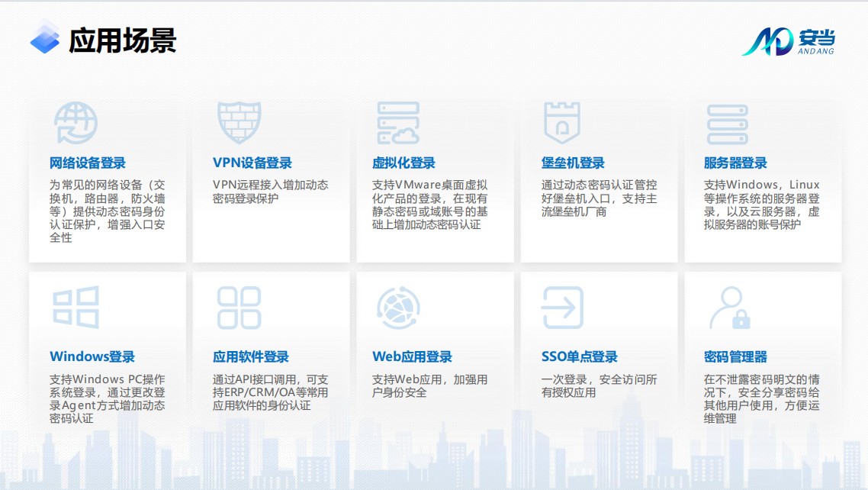Click the 应用场景 slide title

click(x=122, y=40)
